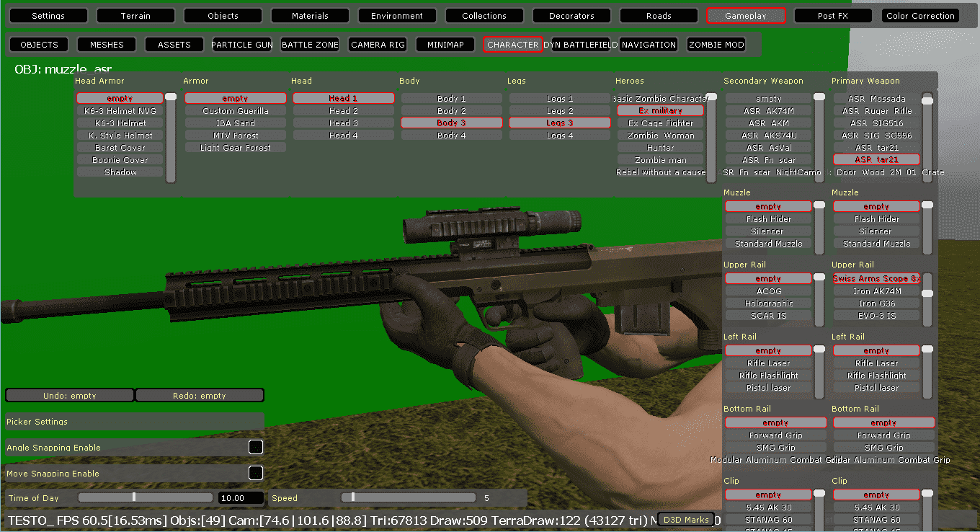Open the Color Correction tab
Screen dimensions: 980x532
(921, 16)
